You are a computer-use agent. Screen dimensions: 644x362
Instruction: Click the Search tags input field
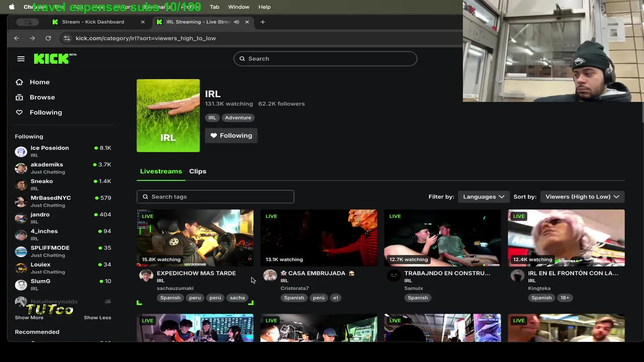click(x=215, y=197)
